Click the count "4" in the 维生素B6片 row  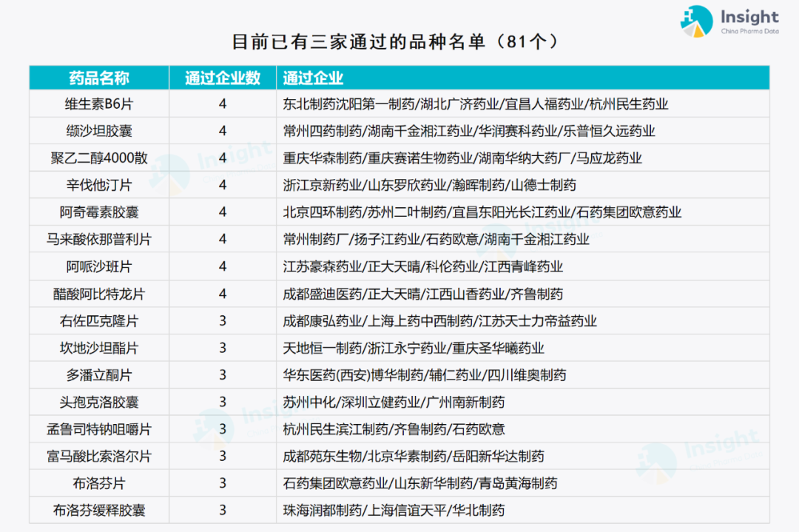[x=223, y=104]
